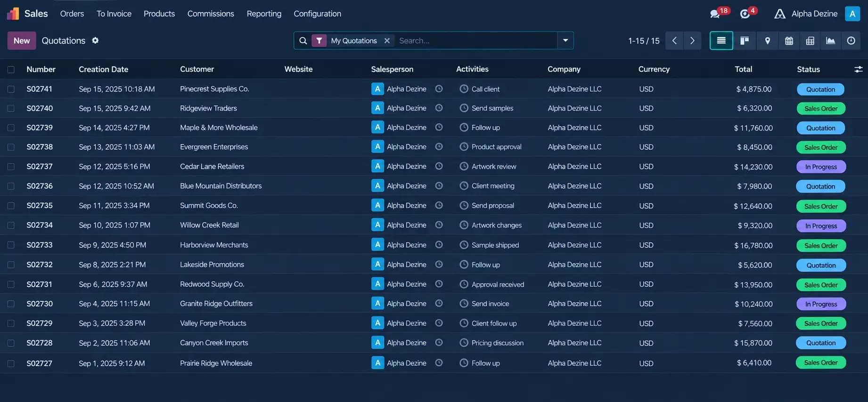Sort by the Creation Date column header
This screenshot has width=868, height=402.
pyautogui.click(x=104, y=69)
